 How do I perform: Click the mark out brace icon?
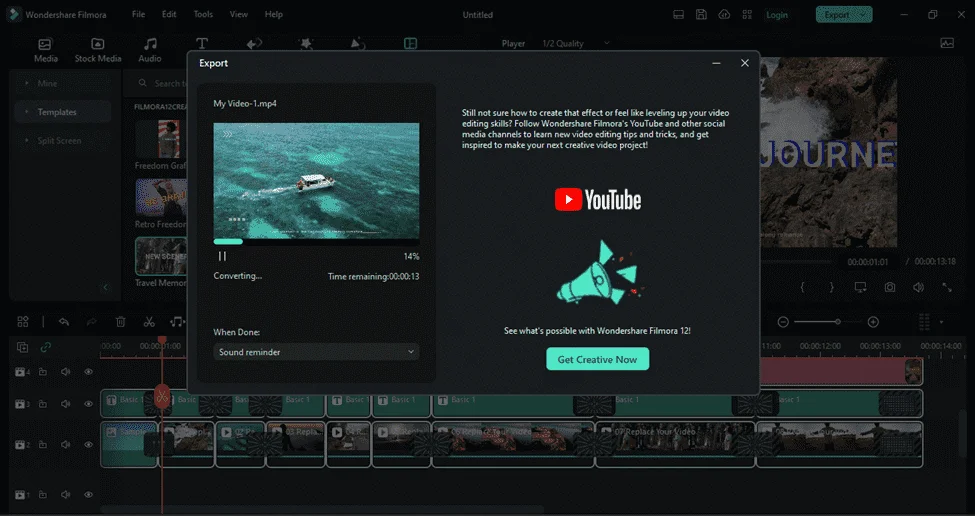point(831,287)
